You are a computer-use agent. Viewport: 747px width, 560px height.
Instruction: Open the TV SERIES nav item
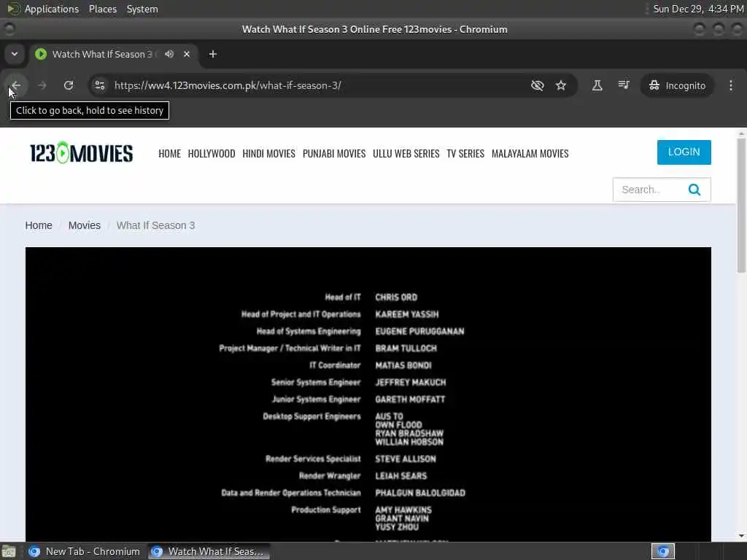pos(465,154)
